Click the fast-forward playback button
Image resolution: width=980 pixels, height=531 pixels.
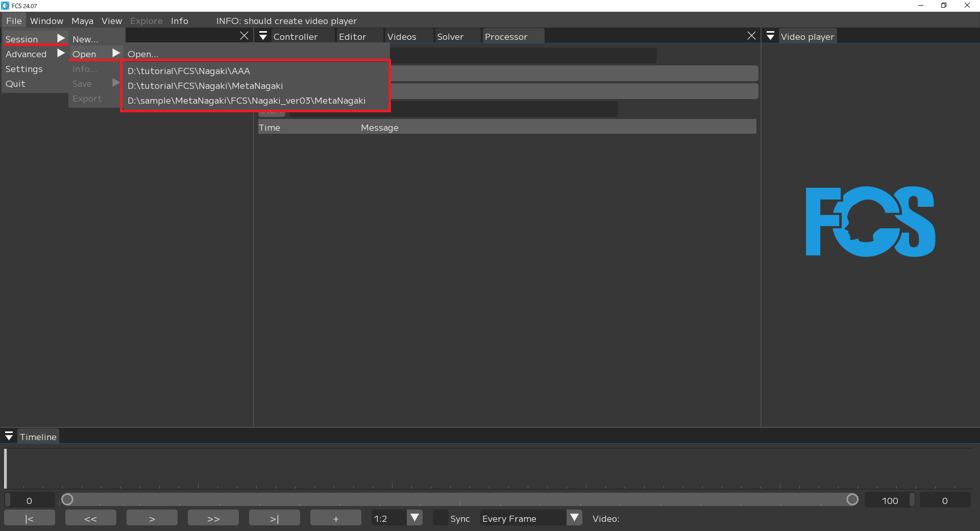(x=213, y=518)
